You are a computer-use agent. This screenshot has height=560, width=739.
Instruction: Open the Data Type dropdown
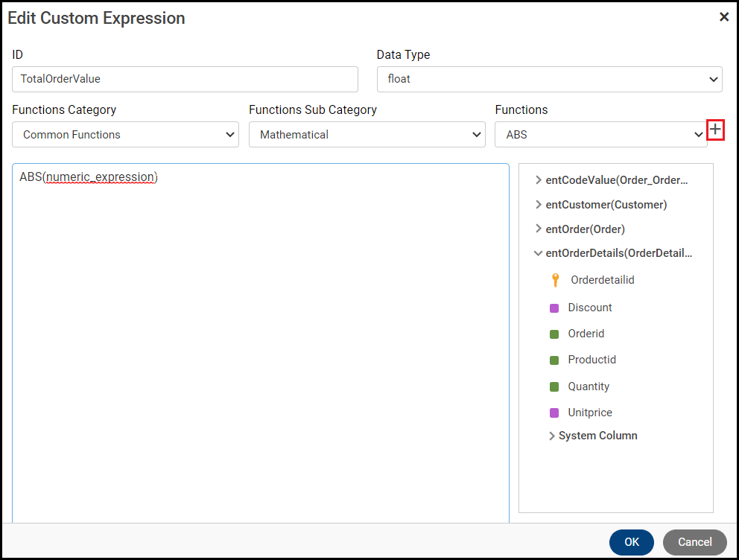pos(549,79)
